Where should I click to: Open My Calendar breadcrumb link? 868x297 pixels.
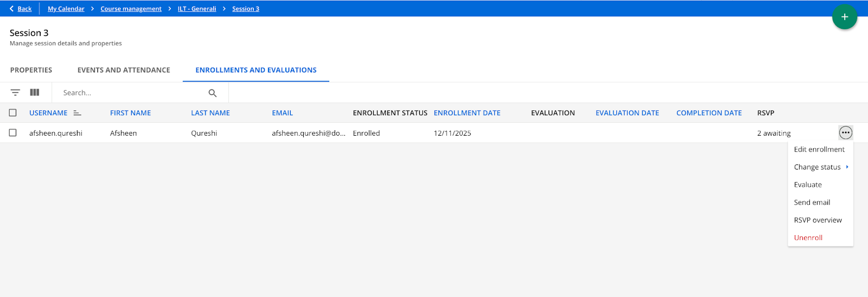pos(66,9)
